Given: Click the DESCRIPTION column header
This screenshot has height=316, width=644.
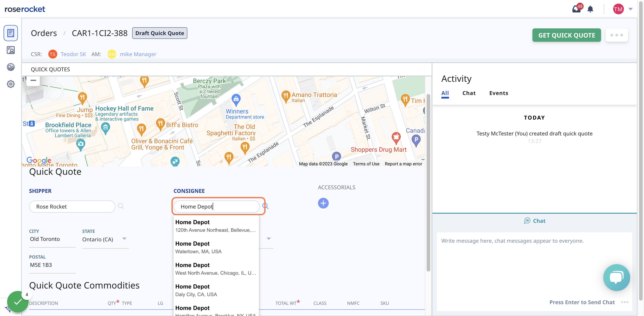Looking at the screenshot, I should tap(44, 303).
